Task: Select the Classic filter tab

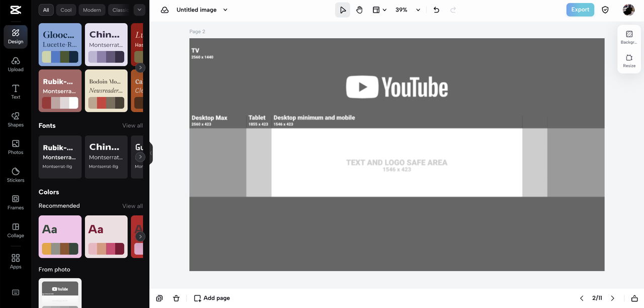Action: [x=120, y=10]
